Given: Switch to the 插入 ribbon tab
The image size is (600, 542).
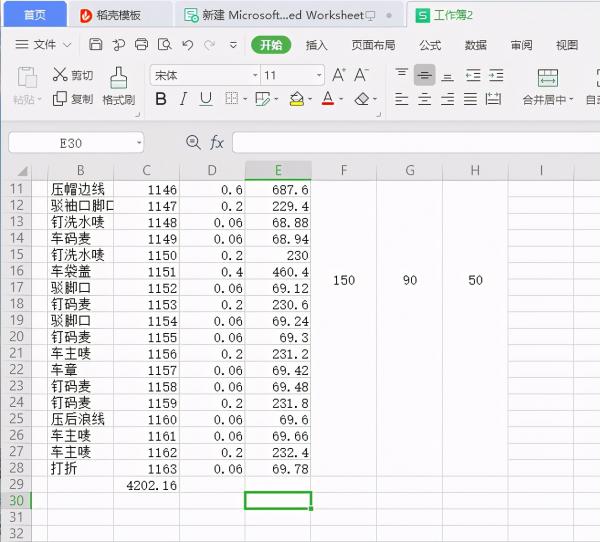Looking at the screenshot, I should [x=316, y=45].
